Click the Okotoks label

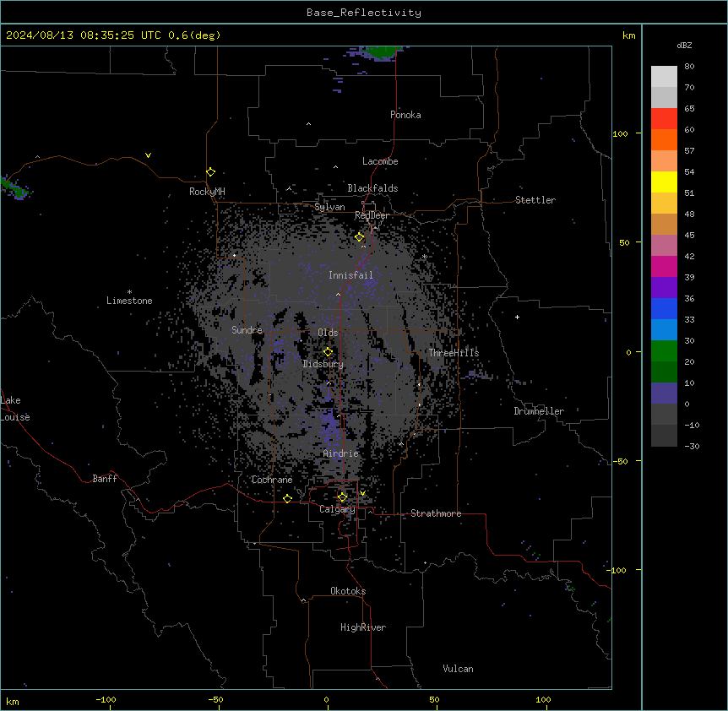pyautogui.click(x=348, y=591)
